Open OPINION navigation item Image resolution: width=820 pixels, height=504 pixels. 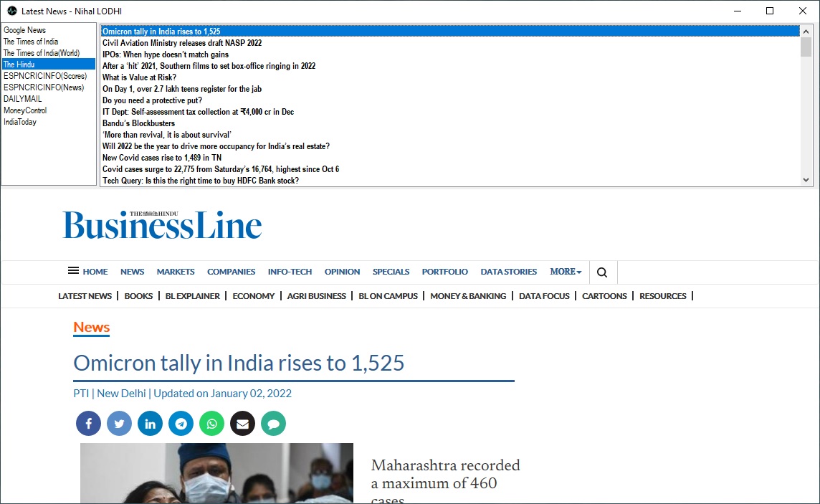point(342,272)
